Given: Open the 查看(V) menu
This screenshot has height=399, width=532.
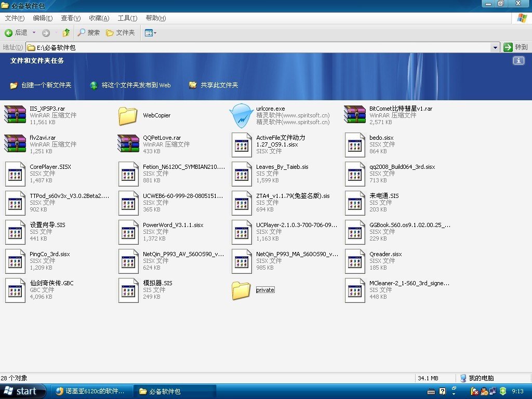Looking at the screenshot, I should point(71,18).
